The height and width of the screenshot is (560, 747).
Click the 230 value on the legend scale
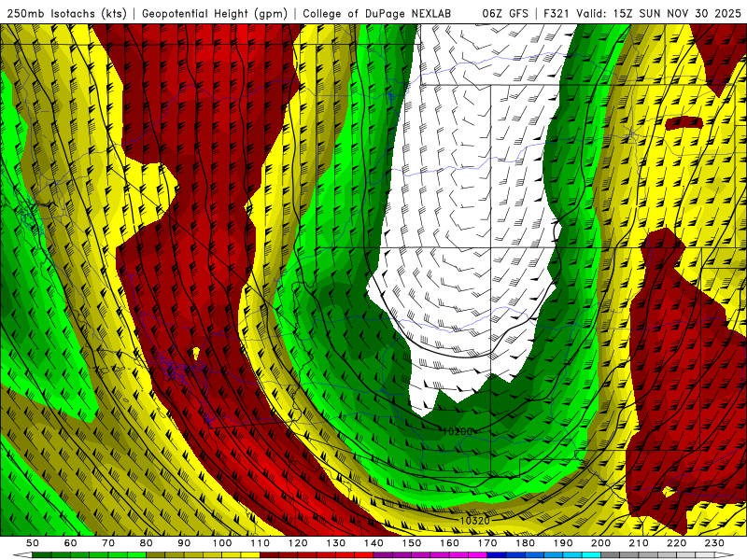[714, 543]
